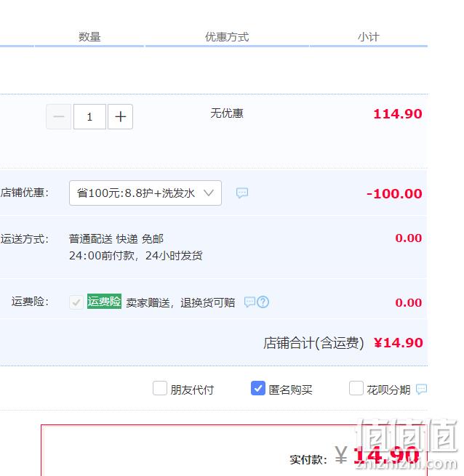Click the 数量 column header
Viewport: 464px width, 476px height.
(x=89, y=37)
